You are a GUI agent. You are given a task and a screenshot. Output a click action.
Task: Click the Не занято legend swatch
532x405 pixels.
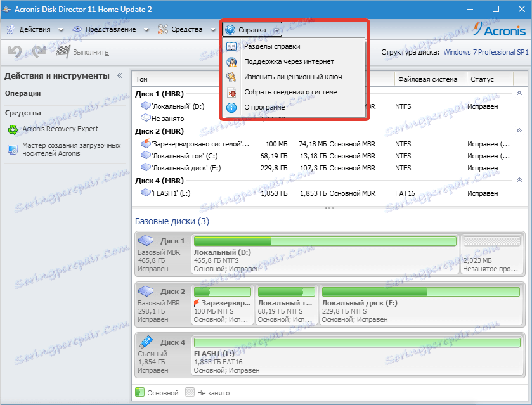190,392
